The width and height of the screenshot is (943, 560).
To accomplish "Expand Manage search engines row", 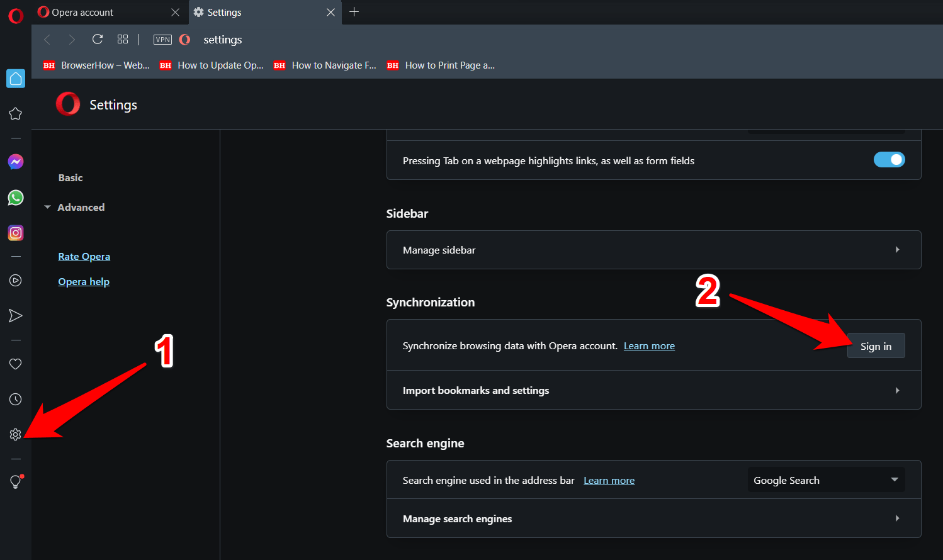I will pyautogui.click(x=653, y=518).
